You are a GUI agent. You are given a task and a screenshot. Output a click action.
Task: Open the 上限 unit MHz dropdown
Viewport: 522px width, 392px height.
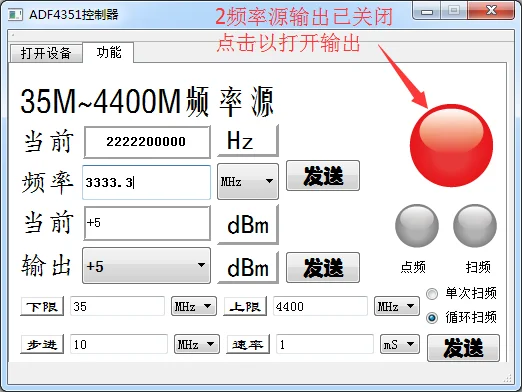[397, 306]
